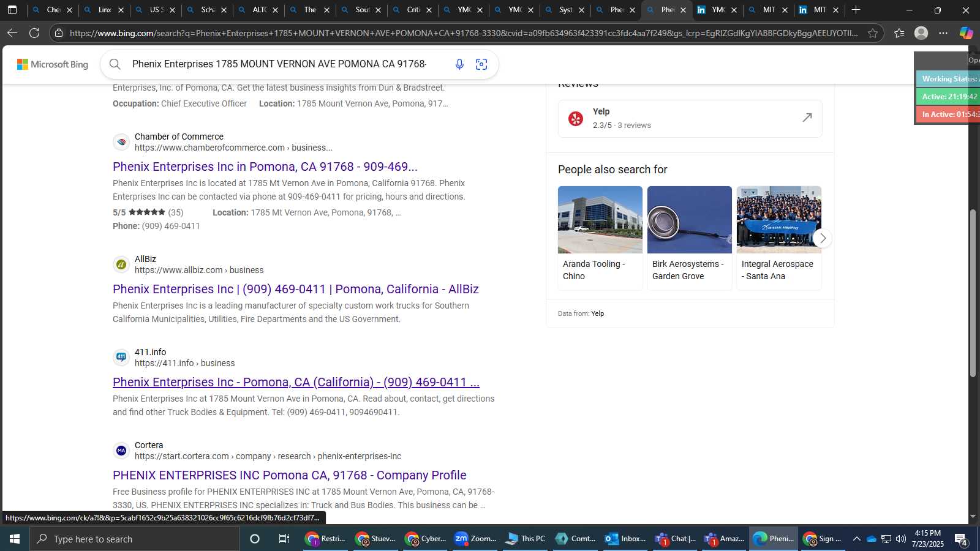Open This PC in taskbar
Screen dimensions: 980x551
525,539
